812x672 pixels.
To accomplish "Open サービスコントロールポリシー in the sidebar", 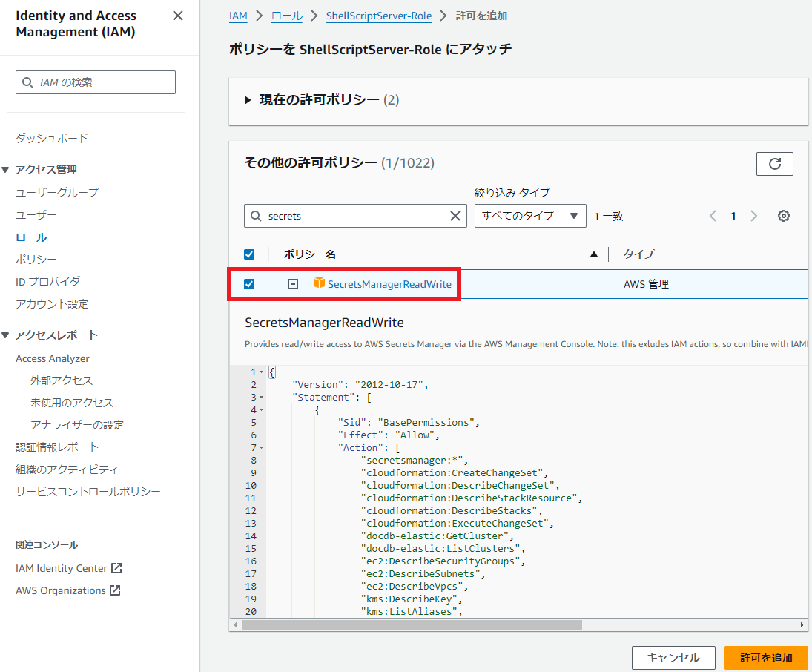I will tap(88, 492).
